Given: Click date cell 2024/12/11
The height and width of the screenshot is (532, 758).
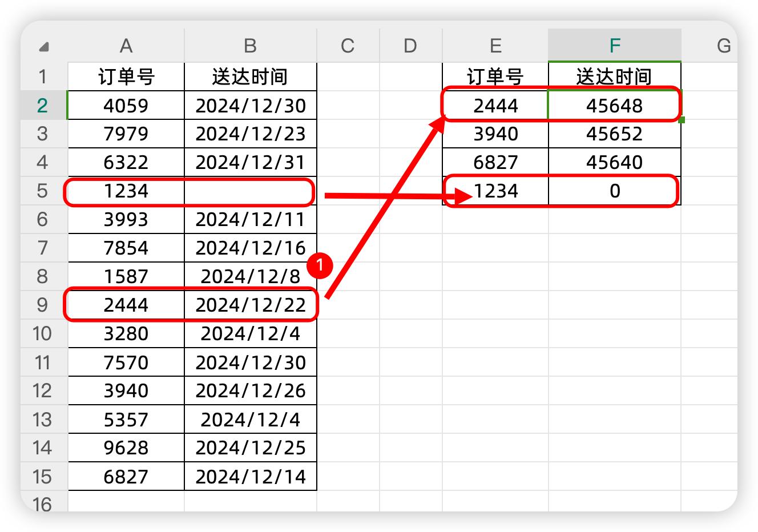Looking at the screenshot, I should 250,219.
